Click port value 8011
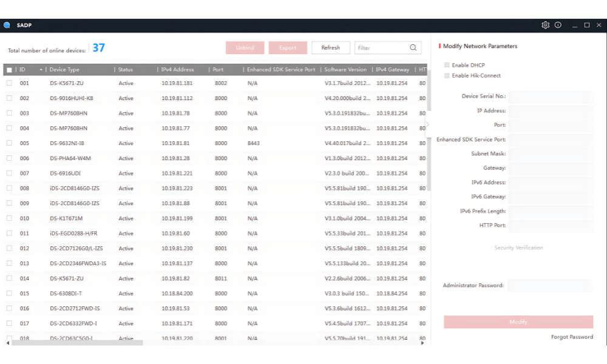 click(221, 278)
